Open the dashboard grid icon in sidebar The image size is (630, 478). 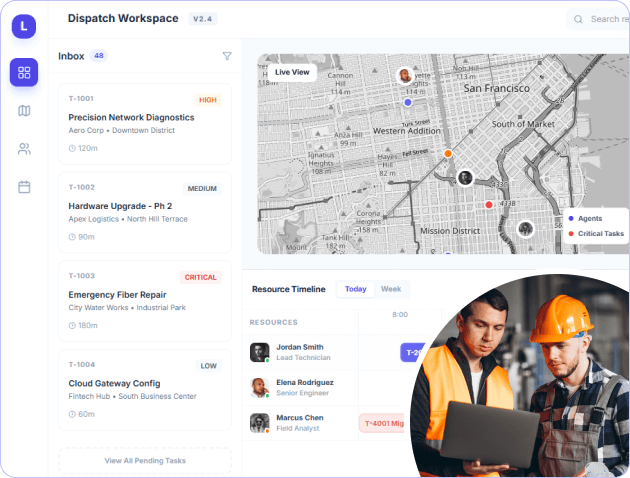[x=24, y=72]
